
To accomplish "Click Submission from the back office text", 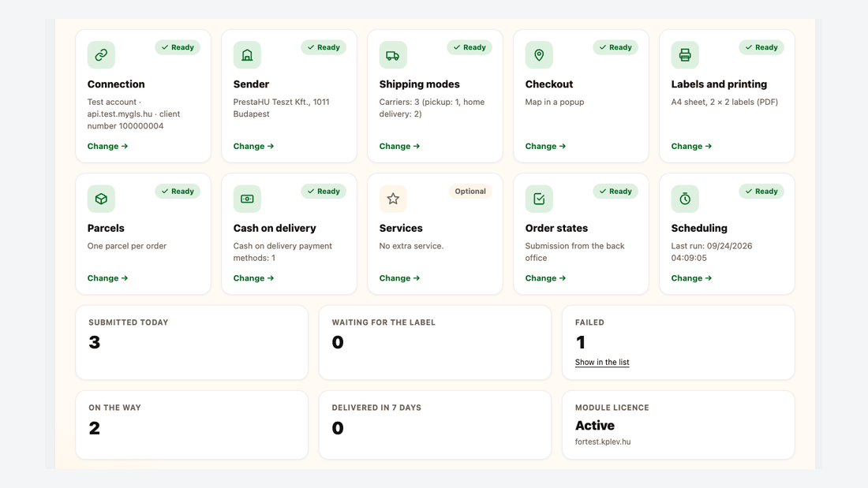I will [574, 251].
